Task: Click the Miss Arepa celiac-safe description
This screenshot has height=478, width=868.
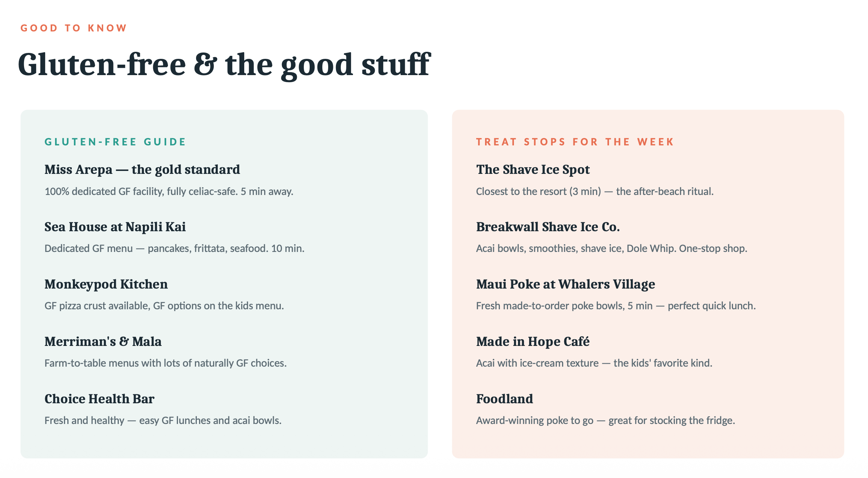Action: coord(169,191)
